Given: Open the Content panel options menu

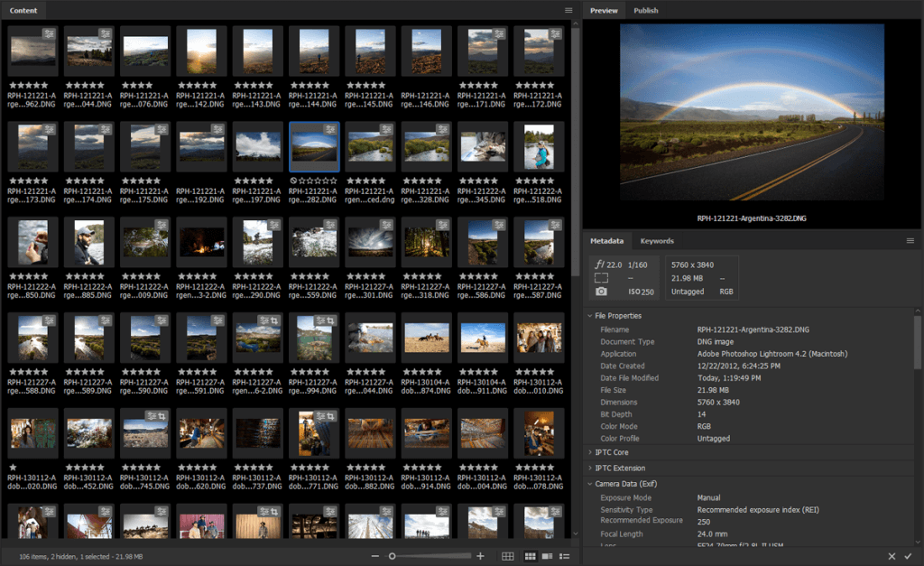Looking at the screenshot, I should coord(568,10).
